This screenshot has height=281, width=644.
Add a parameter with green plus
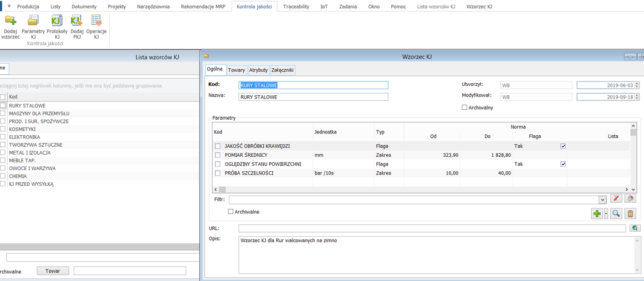click(597, 213)
